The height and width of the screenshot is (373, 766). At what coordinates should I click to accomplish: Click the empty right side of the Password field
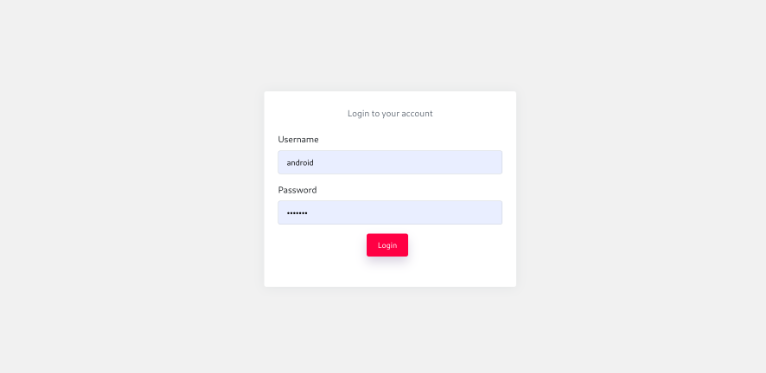440,212
